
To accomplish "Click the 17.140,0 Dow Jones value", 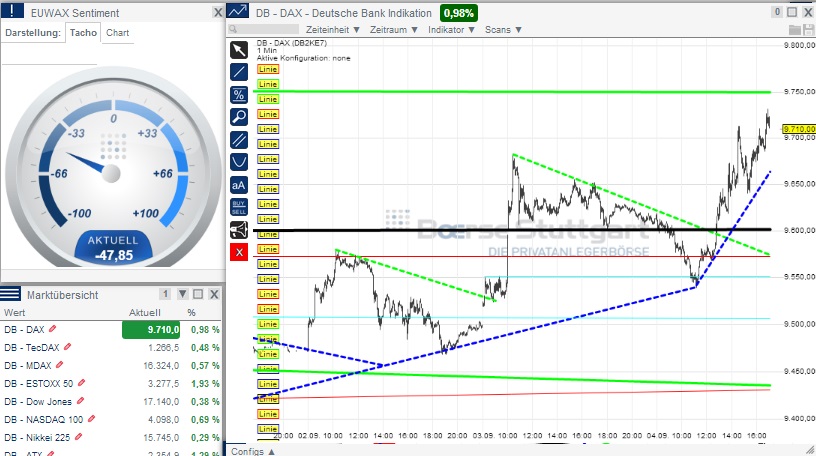I will pyautogui.click(x=161, y=401).
